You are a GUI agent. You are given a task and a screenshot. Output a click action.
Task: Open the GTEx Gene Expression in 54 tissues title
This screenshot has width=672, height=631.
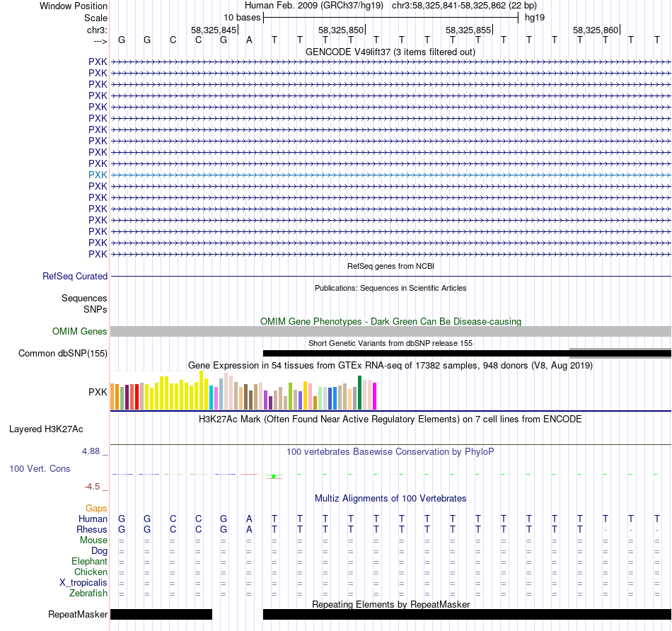(390, 366)
